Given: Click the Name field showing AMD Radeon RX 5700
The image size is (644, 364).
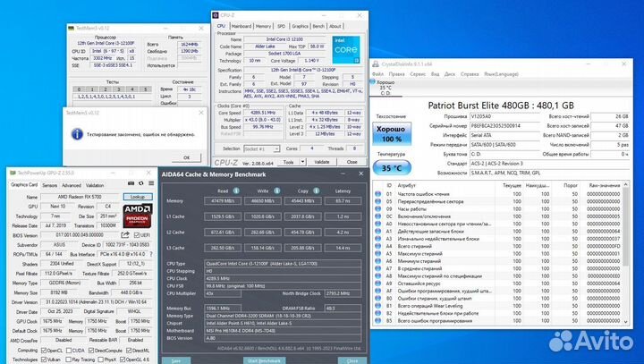Looking at the screenshot, I should click(80, 197).
